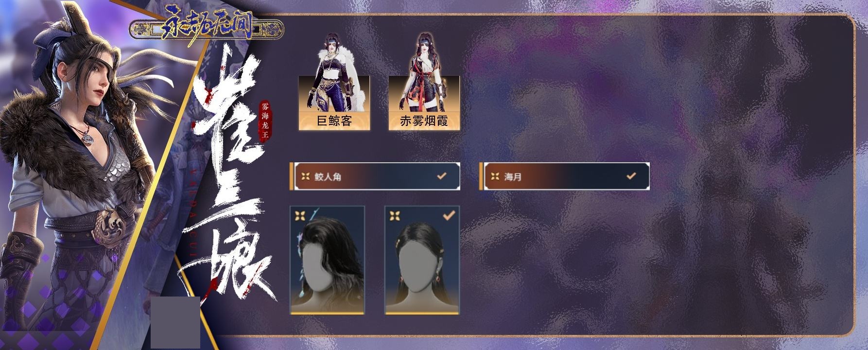This screenshot has height=350, width=868.
Task: Click the flower icon on the straight-hair card
Action: (395, 216)
